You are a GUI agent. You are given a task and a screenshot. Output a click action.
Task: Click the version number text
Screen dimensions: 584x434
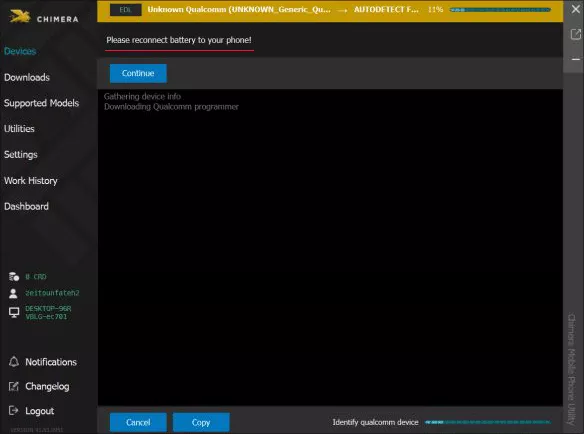(36, 430)
